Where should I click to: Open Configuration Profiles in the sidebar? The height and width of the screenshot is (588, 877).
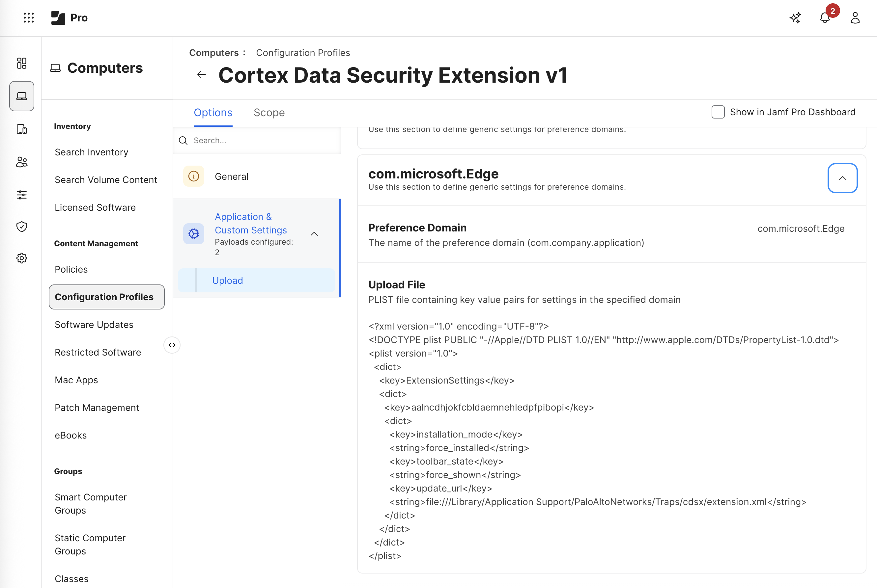point(106,297)
